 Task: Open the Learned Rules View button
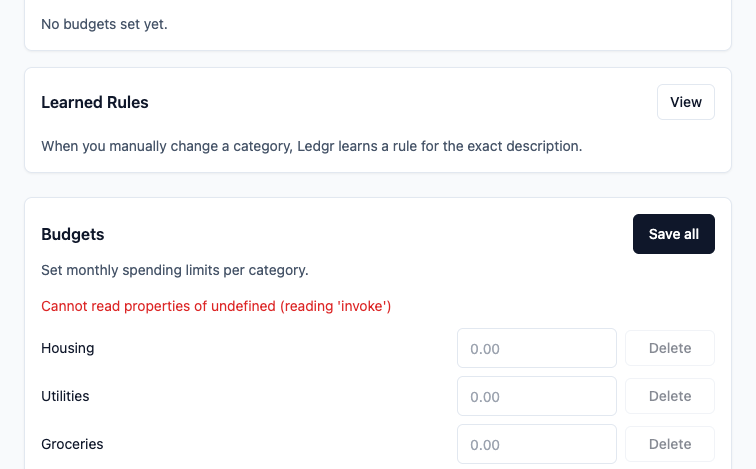[685, 102]
